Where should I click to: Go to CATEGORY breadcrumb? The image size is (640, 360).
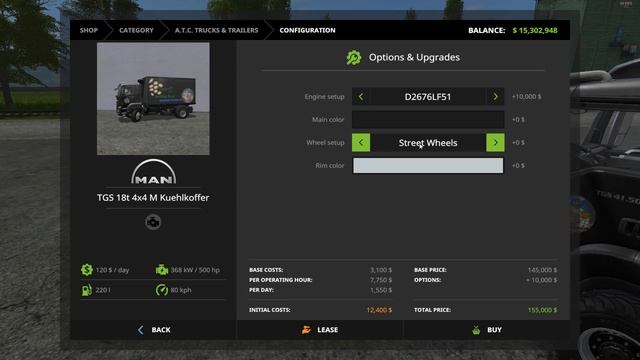(136, 30)
